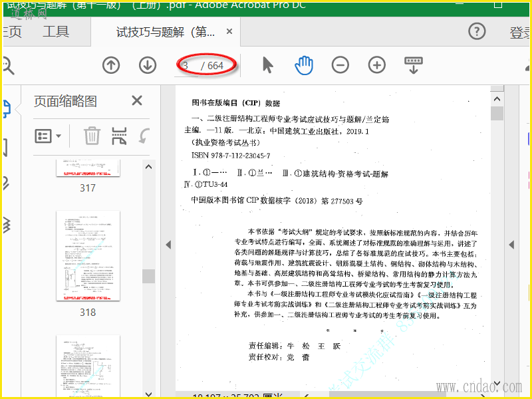Click the page label 317
The image size is (532, 399).
pos(88,188)
